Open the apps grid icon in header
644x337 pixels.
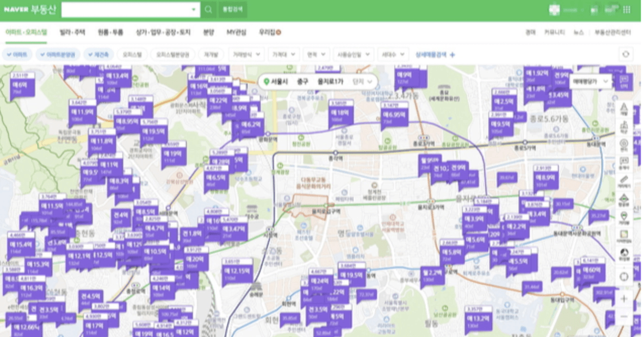tap(627, 10)
